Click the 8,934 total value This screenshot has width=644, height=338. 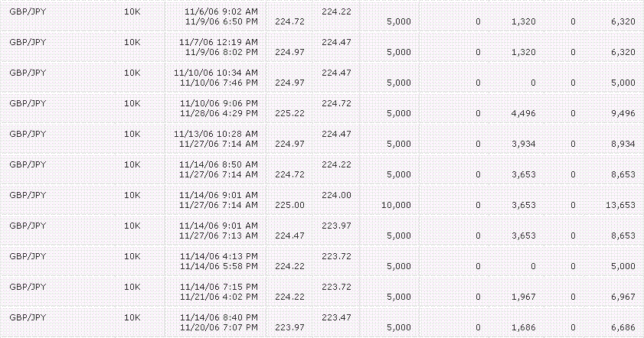623,144
